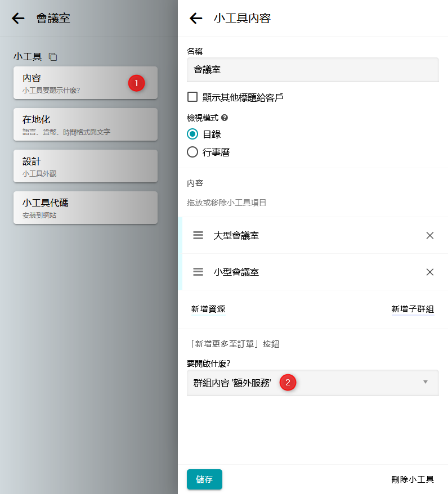This screenshot has width=448, height=494.
Task: Click drag handle of 大型會議室 row
Action: coord(198,236)
